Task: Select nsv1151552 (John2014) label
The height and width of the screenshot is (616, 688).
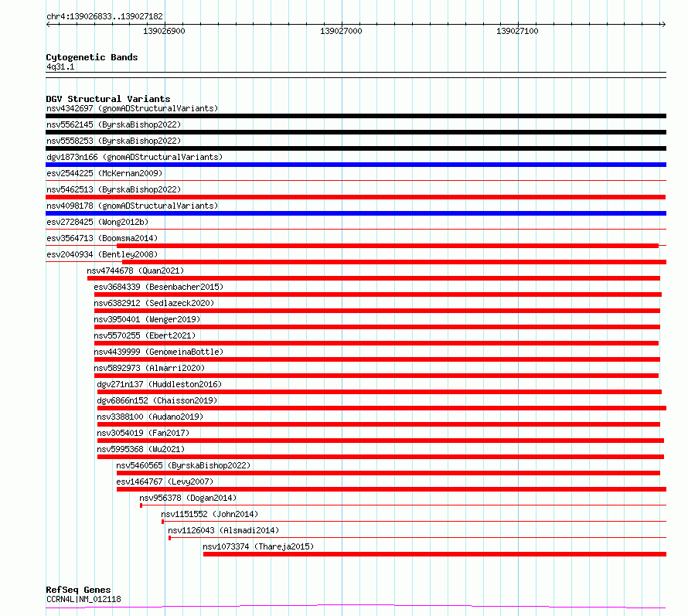Action: pyautogui.click(x=209, y=514)
